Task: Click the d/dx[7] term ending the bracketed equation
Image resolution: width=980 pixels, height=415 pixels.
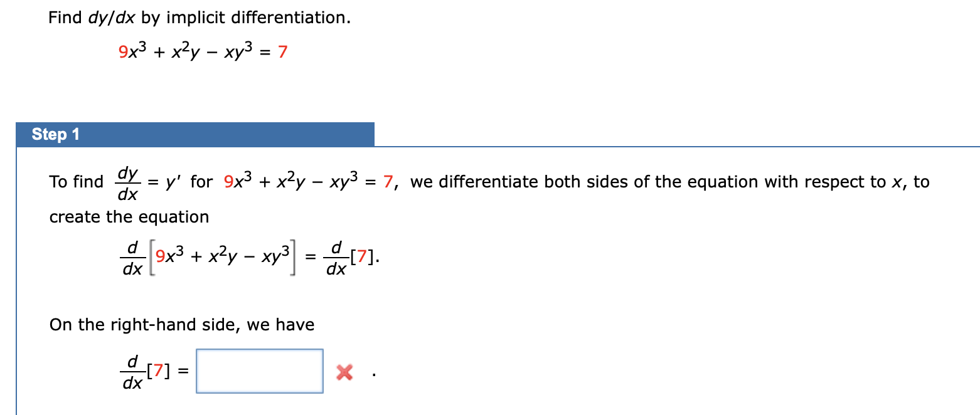Action: tap(351, 258)
